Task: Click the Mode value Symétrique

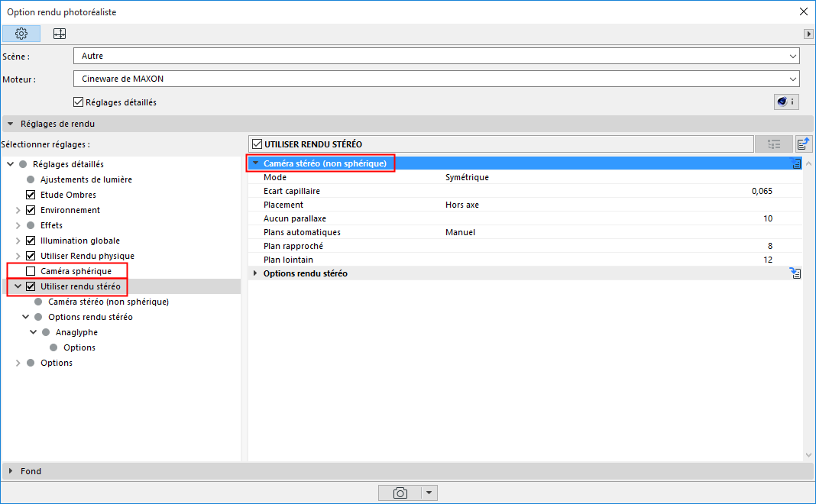Action: [x=467, y=177]
